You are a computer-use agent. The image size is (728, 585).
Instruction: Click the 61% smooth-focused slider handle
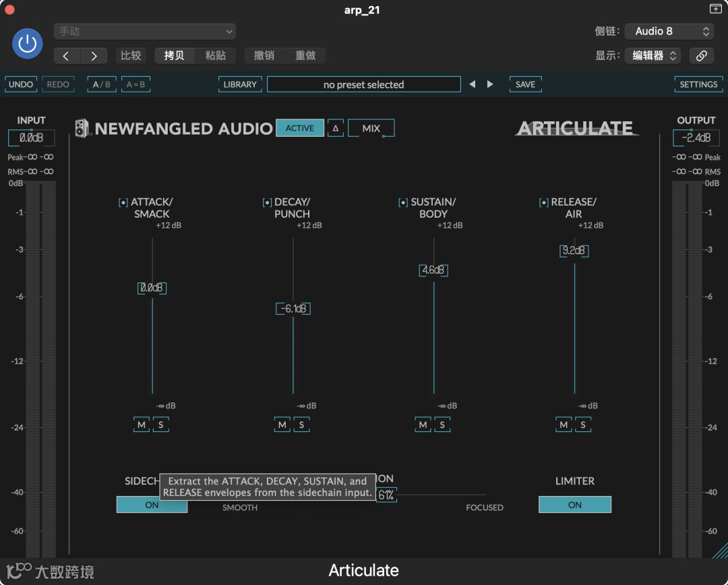coord(386,495)
